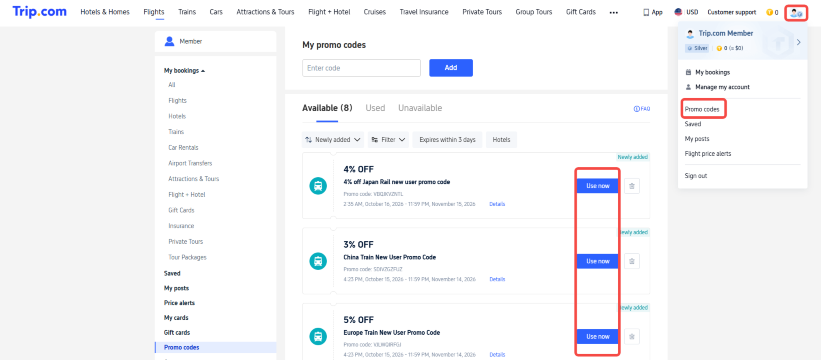The height and width of the screenshot is (360, 821).
Task: View Details of the 3% OFF promo
Action: coord(497,279)
